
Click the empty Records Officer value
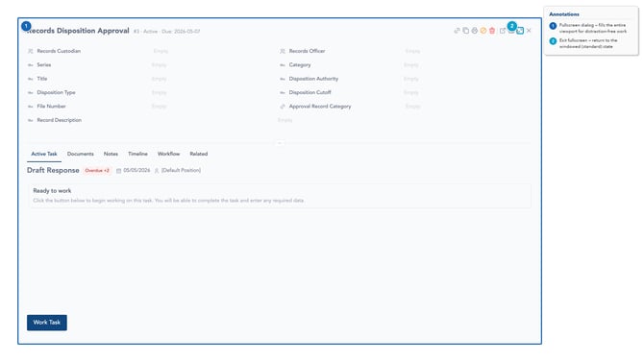pyautogui.click(x=412, y=51)
